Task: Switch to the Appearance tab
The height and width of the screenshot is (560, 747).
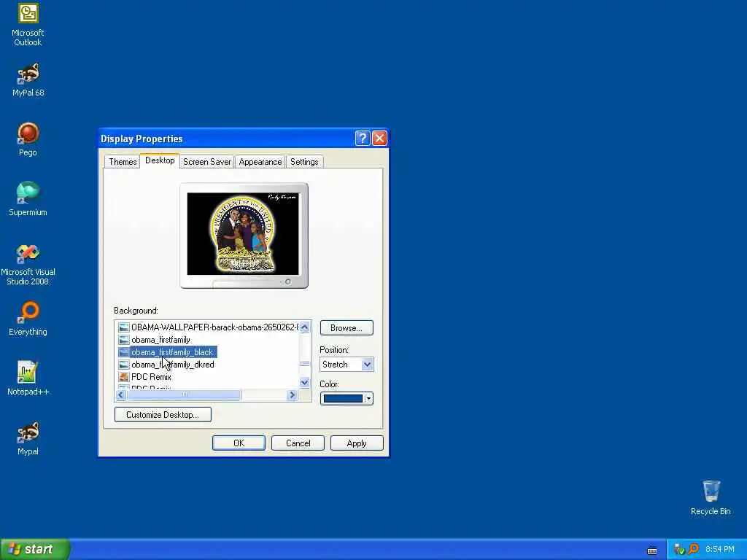Action: pyautogui.click(x=260, y=162)
